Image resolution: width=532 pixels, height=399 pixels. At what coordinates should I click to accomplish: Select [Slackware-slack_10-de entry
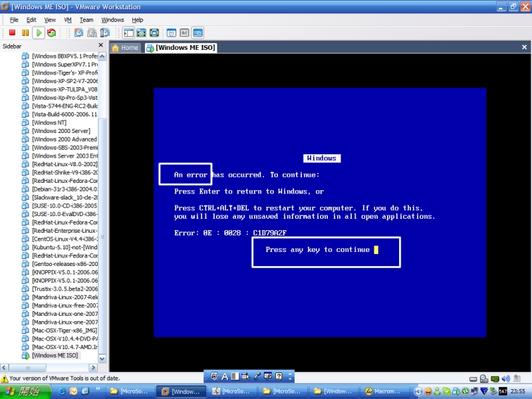[60, 198]
